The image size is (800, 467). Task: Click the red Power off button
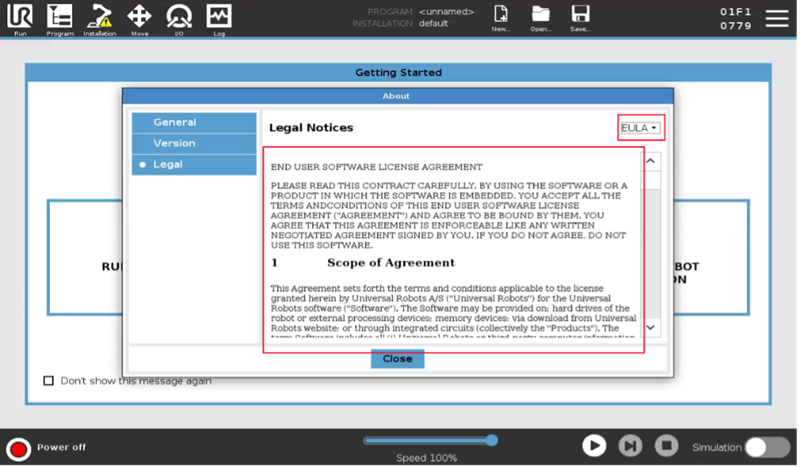tap(17, 448)
